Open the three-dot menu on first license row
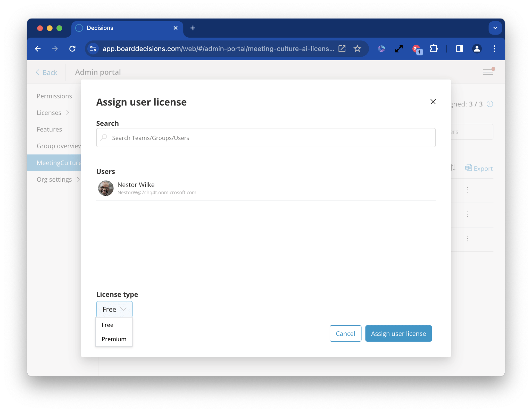The width and height of the screenshot is (532, 412). click(x=468, y=190)
